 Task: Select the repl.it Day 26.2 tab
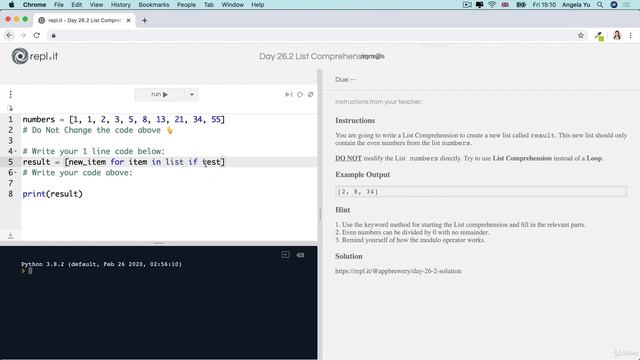coord(84,20)
